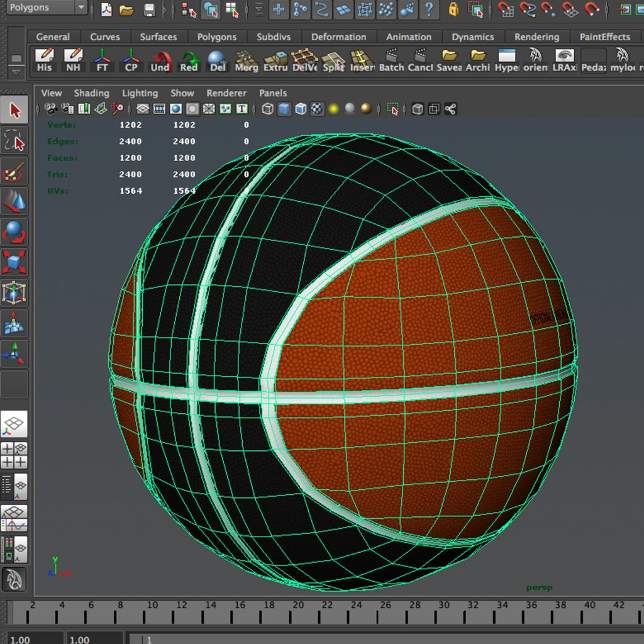Screen dimensions: 644x644
Task: Open the Hypershade from the shelf
Action: pos(507,61)
